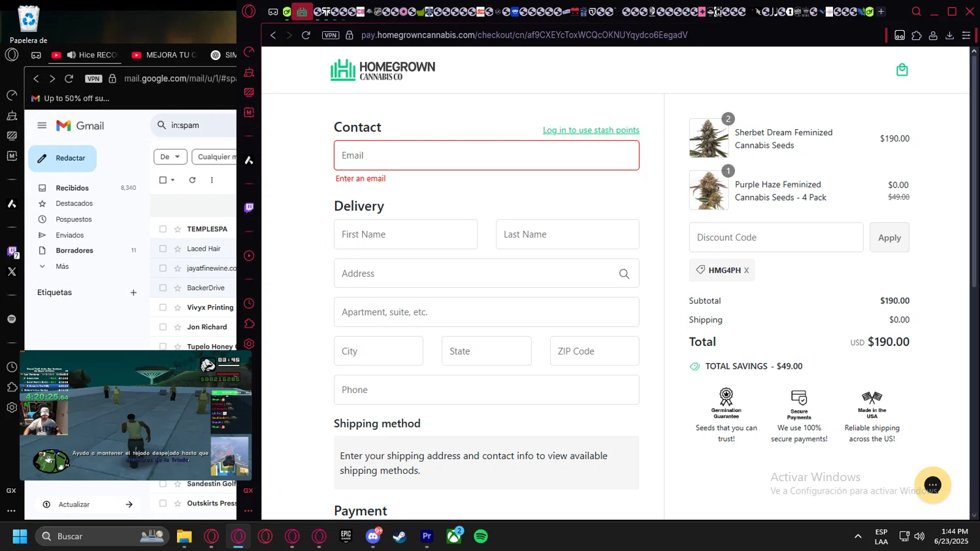Open history clock in red sidebar

[x=249, y=304]
